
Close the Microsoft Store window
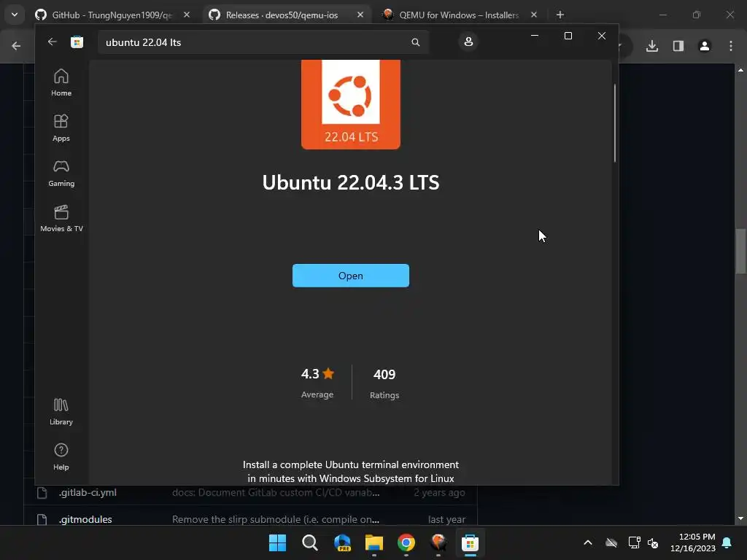(x=602, y=36)
